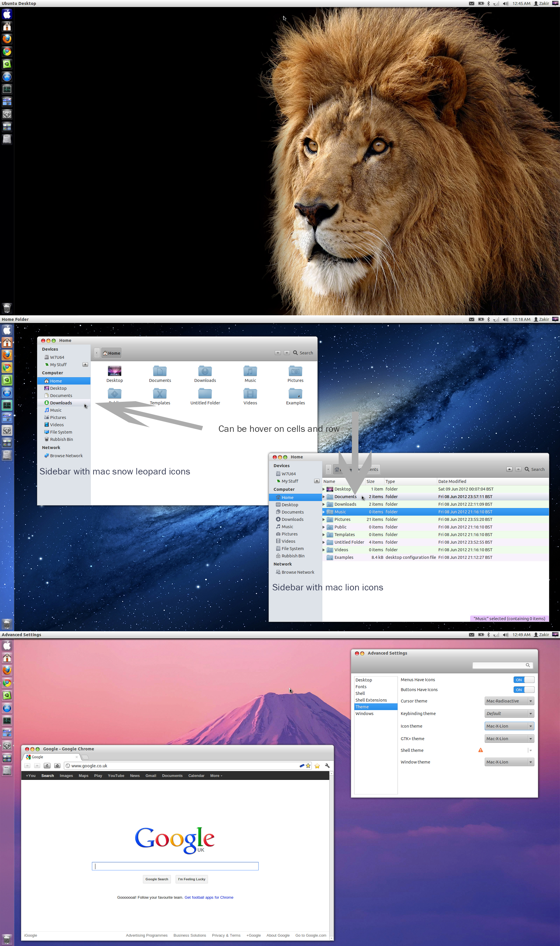Turn off Buttons Have Icons
The height and width of the screenshot is (946, 560).
click(x=524, y=690)
